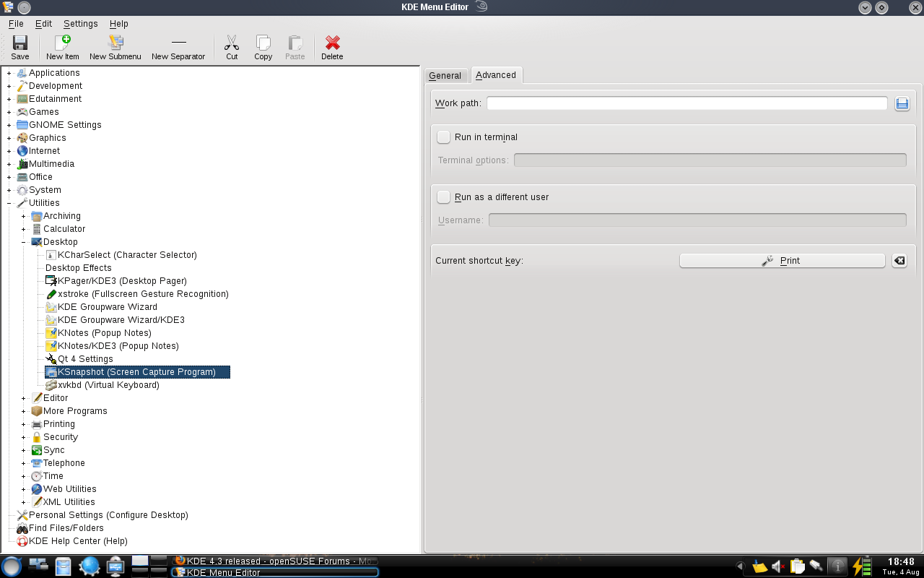Open the Help menu

[x=119, y=24]
